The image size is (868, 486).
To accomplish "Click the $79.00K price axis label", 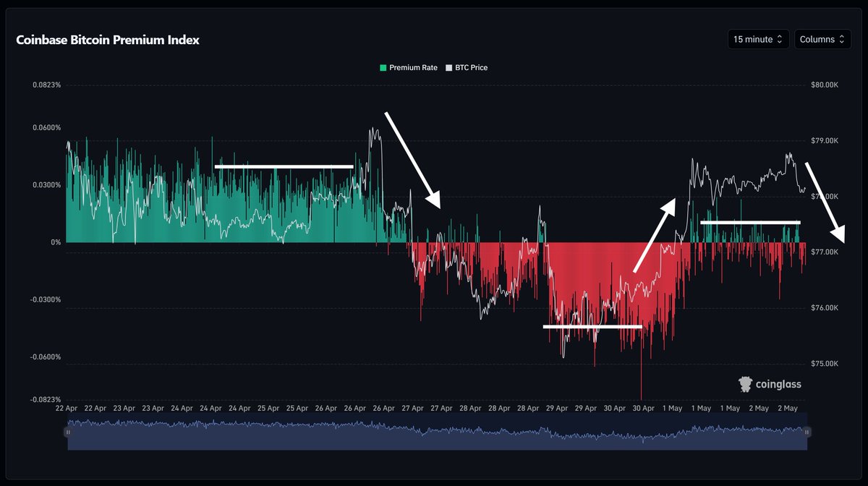I will click(x=825, y=140).
